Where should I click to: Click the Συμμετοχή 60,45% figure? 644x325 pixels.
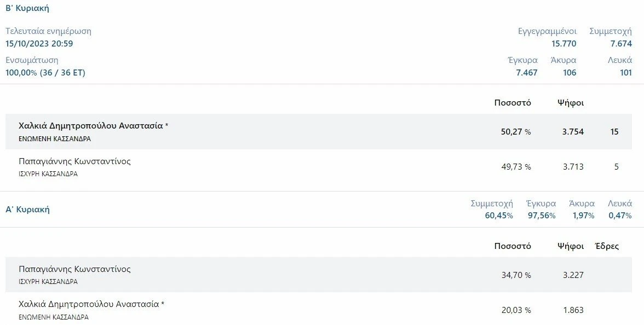pyautogui.click(x=498, y=216)
